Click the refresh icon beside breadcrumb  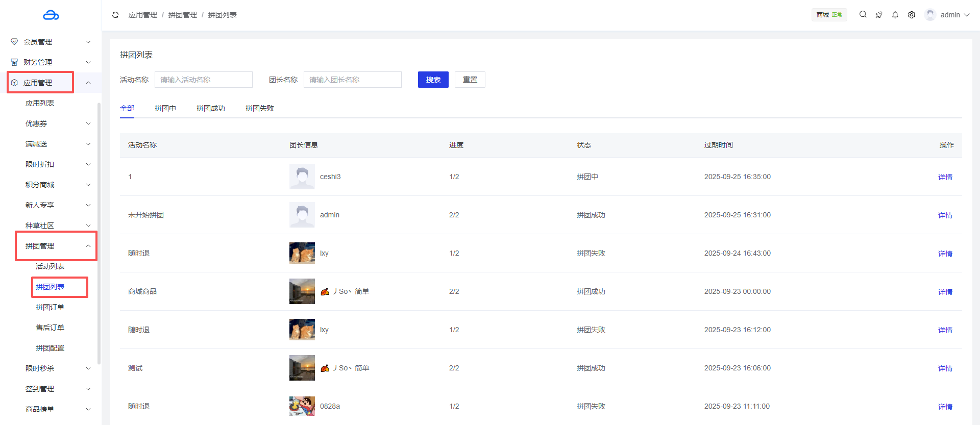tap(115, 15)
